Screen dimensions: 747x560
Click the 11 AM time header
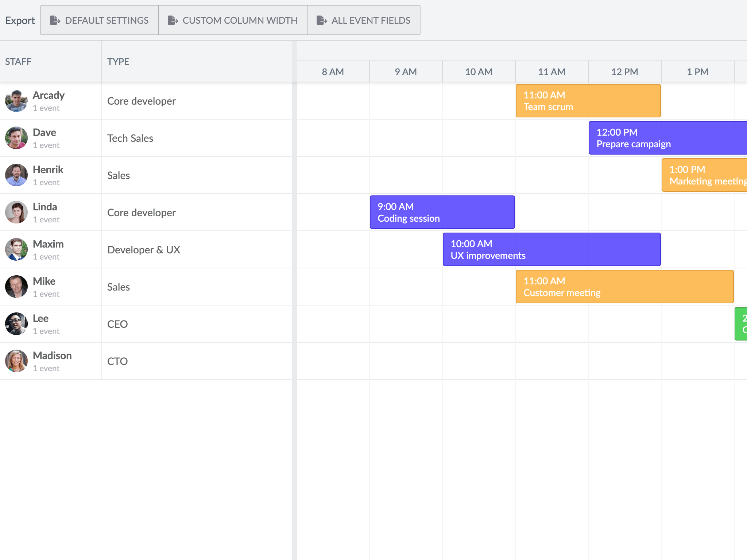pyautogui.click(x=551, y=71)
